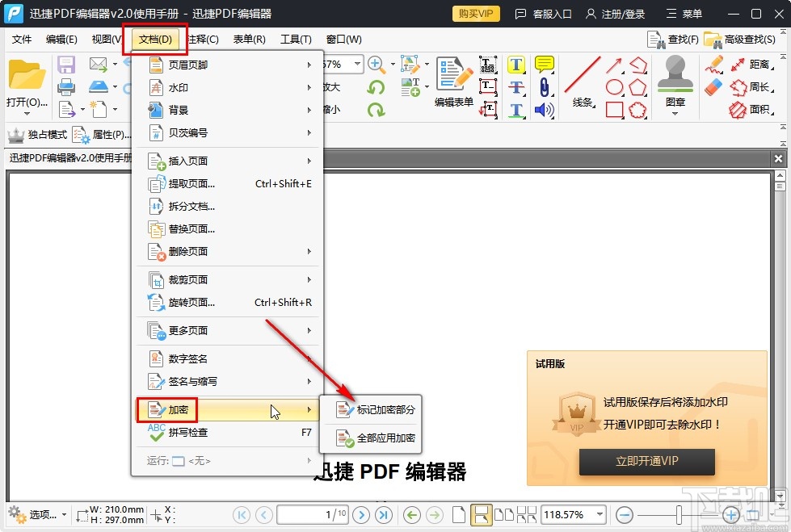
Task: Click the attachment paperclip annotation icon
Action: tap(545, 87)
